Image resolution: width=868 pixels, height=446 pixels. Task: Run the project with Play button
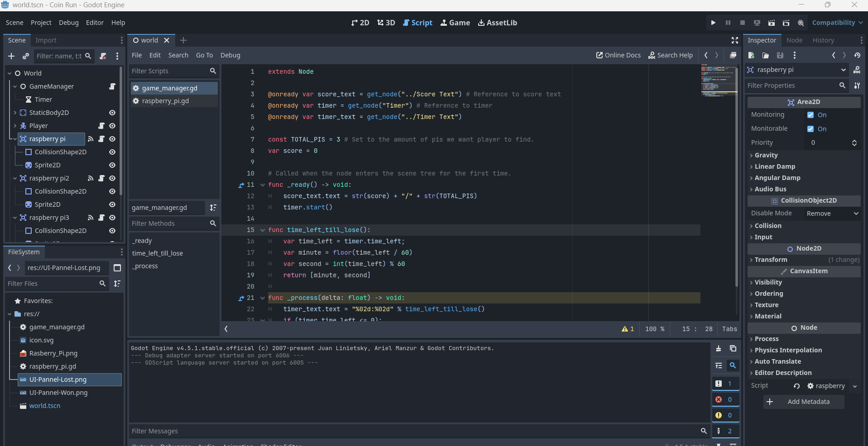(x=713, y=23)
